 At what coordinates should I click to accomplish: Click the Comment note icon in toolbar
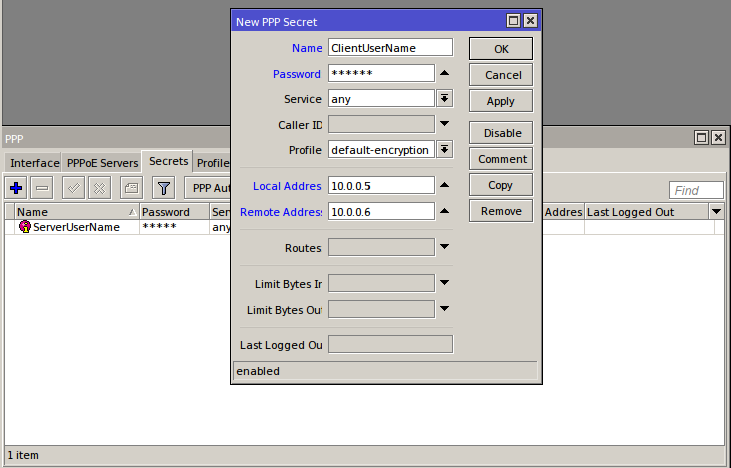point(130,187)
